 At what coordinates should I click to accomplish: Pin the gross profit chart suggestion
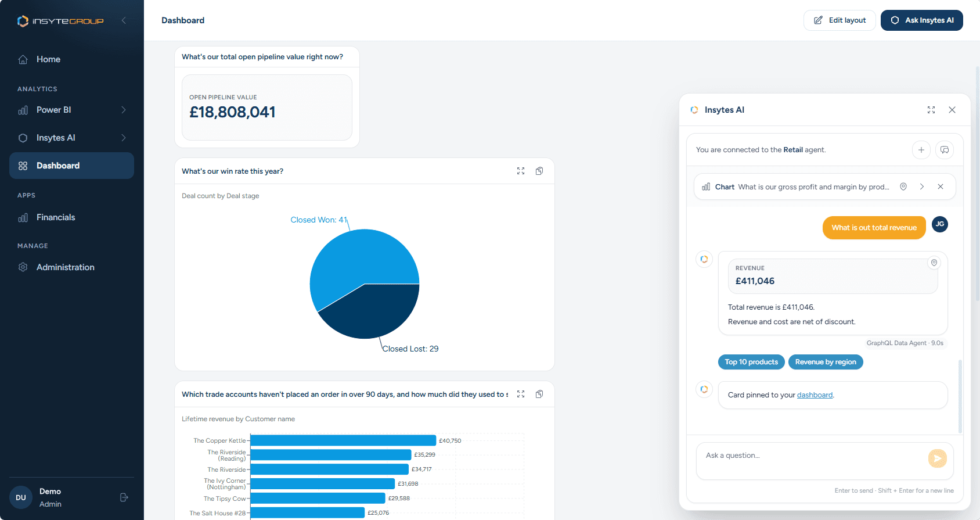tap(903, 187)
